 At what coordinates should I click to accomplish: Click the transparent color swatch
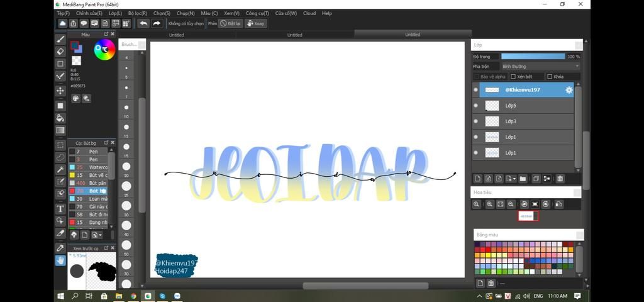tap(76, 61)
